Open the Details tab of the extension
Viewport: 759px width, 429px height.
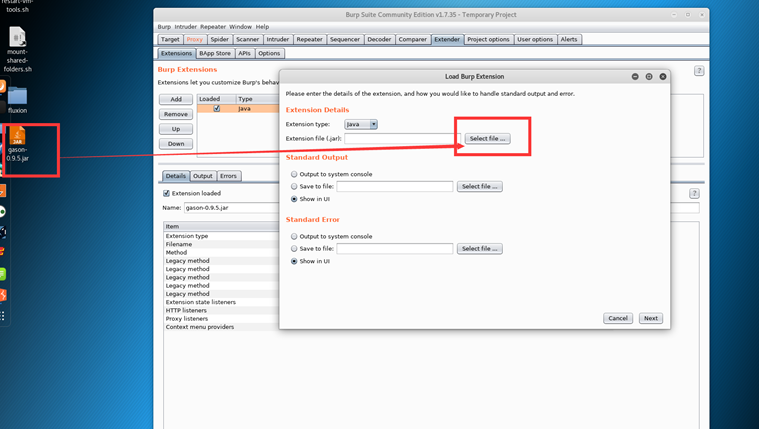coord(176,176)
